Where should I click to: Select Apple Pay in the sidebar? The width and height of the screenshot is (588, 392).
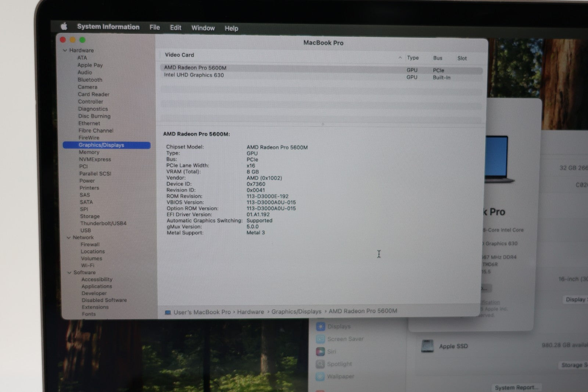[90, 65]
